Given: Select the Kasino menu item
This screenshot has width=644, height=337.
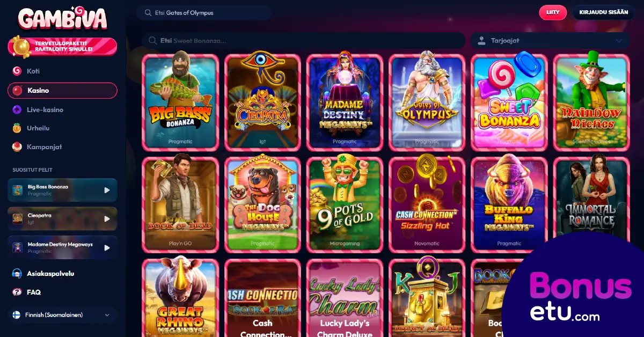Looking at the screenshot, I should (x=62, y=91).
